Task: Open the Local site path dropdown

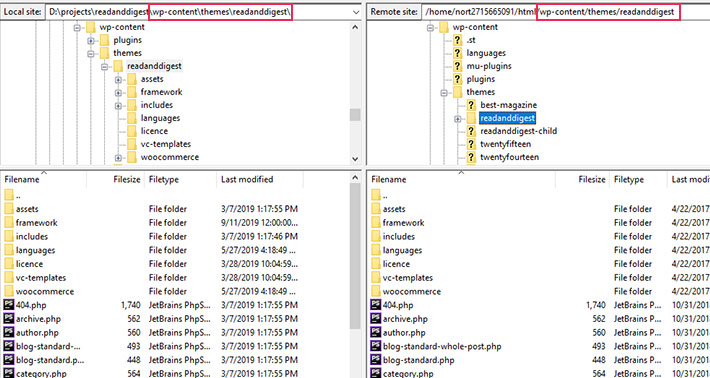Action: (355, 12)
